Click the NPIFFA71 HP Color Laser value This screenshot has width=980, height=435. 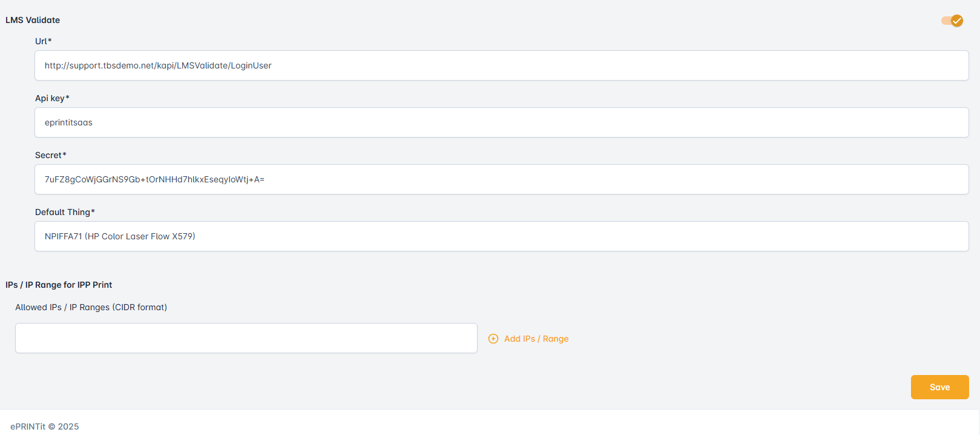[120, 236]
